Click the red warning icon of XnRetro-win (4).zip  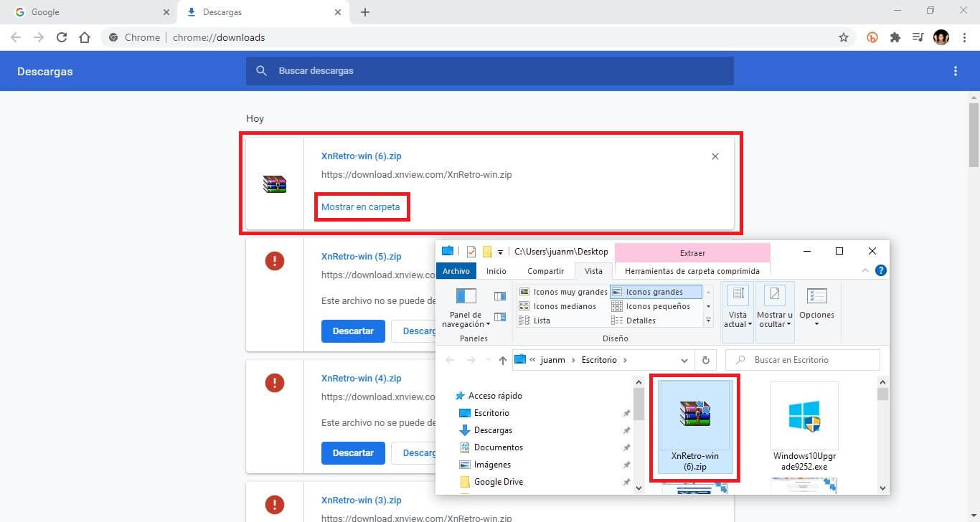[x=275, y=383]
